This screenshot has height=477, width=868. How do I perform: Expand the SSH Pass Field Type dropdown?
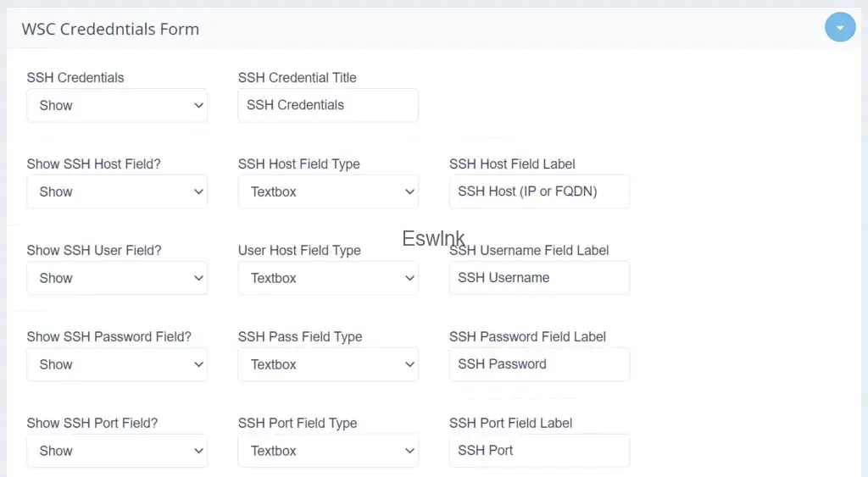click(x=328, y=365)
